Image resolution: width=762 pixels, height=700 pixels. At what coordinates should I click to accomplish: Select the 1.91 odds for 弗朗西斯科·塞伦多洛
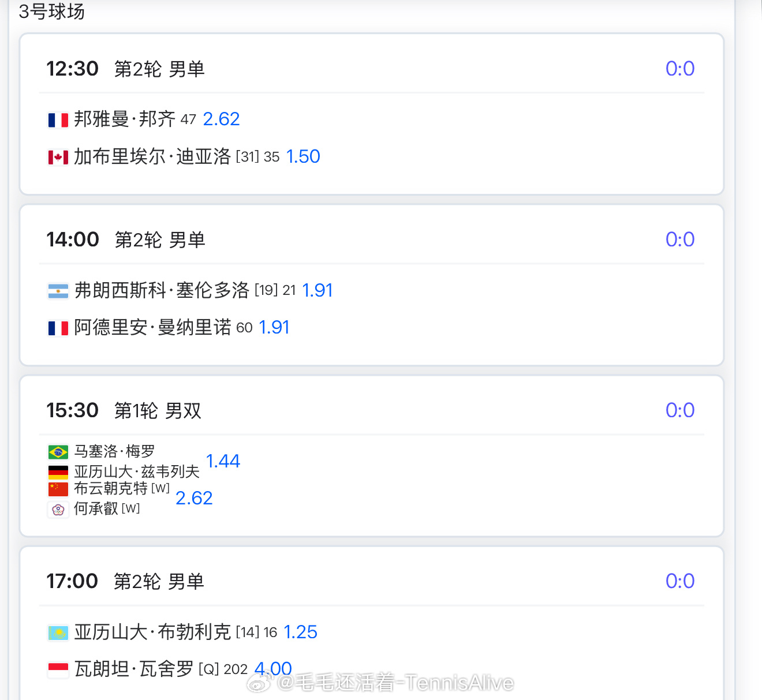(x=317, y=290)
